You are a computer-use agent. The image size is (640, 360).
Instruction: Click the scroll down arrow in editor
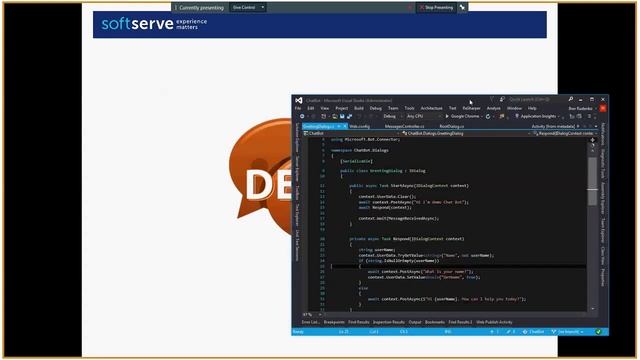[x=593, y=309]
